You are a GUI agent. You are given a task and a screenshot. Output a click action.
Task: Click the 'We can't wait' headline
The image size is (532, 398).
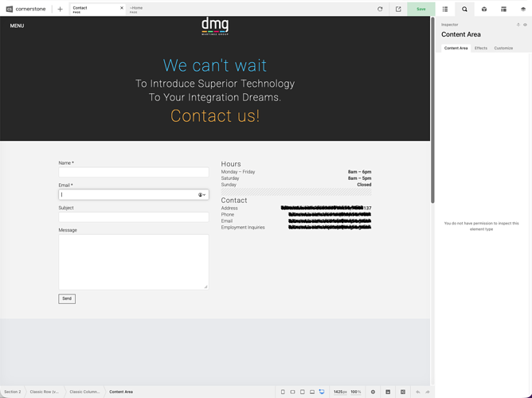(215, 65)
